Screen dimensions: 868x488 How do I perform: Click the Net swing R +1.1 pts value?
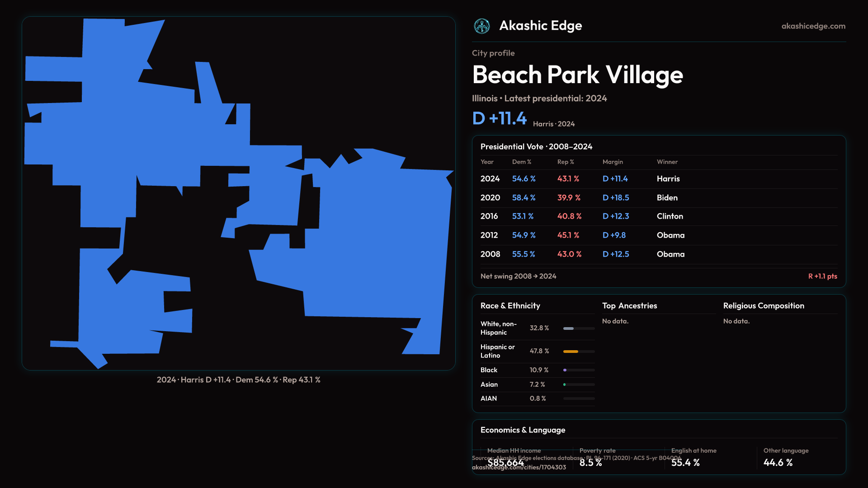coord(822,277)
